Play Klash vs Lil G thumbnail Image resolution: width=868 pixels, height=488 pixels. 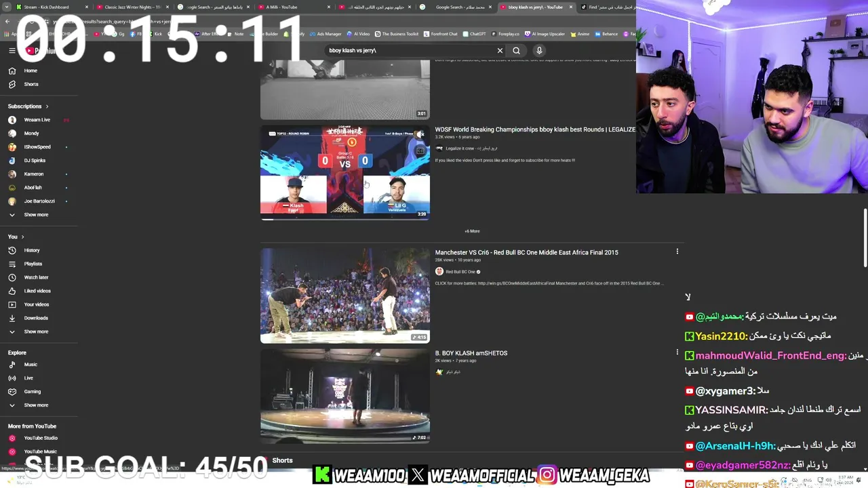pos(345,172)
